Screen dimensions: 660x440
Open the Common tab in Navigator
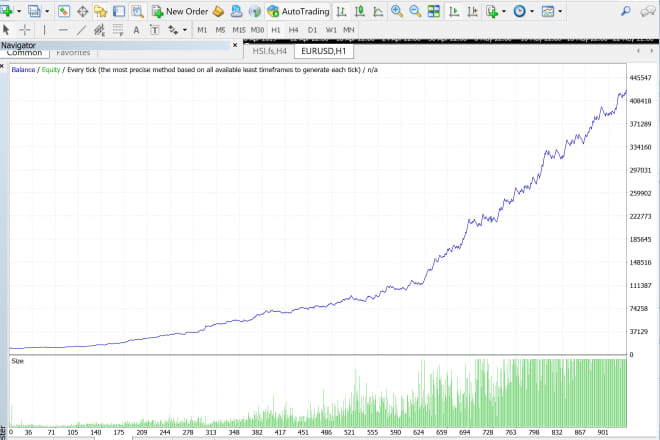tap(24, 53)
